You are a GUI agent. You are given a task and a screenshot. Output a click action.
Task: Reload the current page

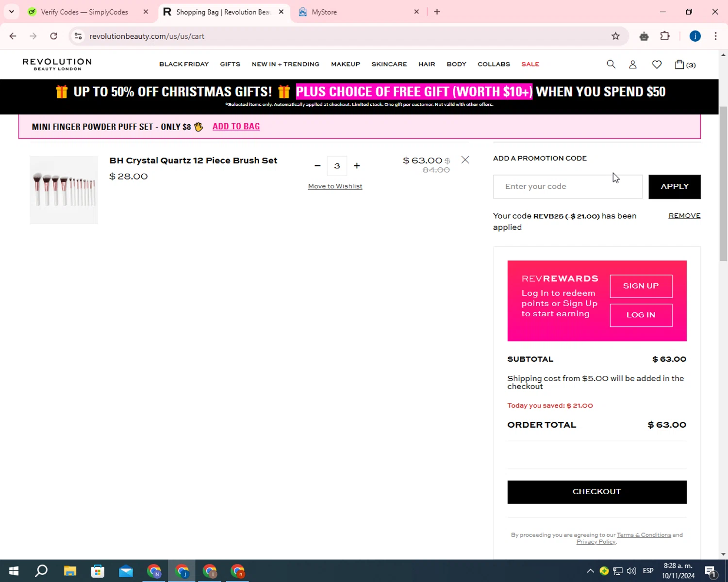(x=54, y=36)
